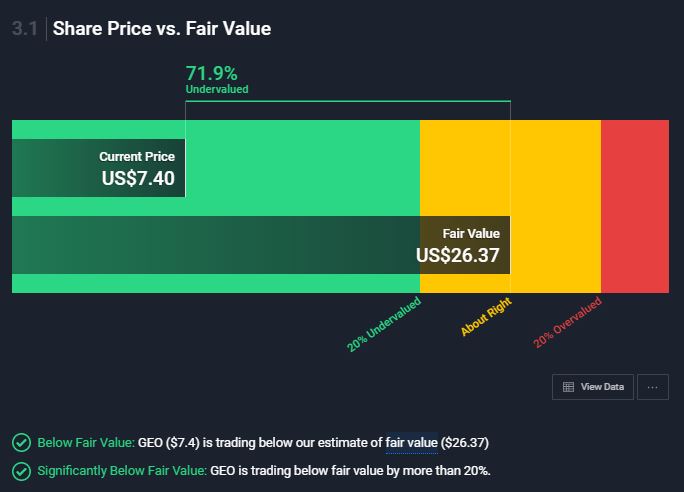Follow the underlined "fair value" link
Viewport: 684px width, 492px height.
[411, 442]
